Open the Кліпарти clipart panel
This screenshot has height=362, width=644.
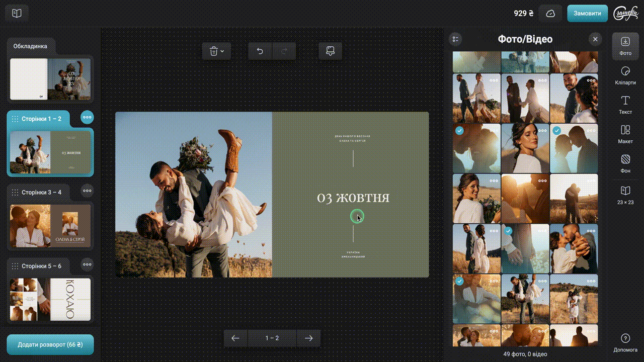[x=625, y=74]
